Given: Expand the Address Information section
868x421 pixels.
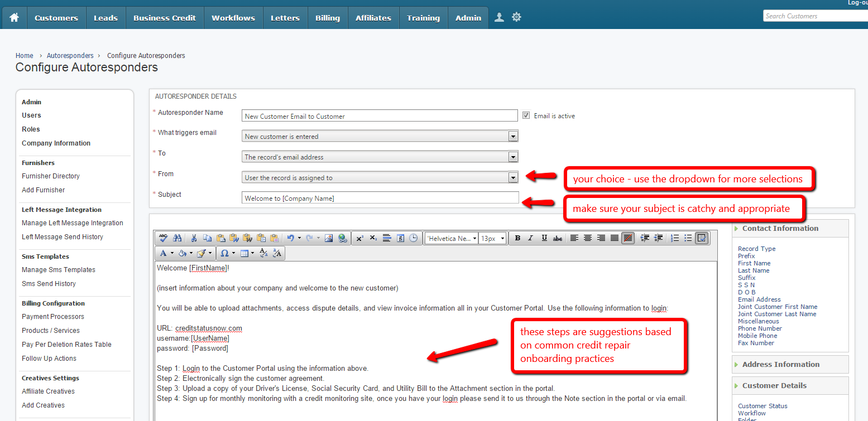Looking at the screenshot, I should point(780,365).
